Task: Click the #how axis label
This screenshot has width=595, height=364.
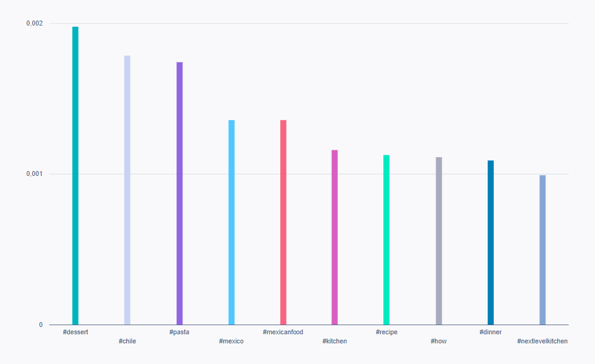Action: [x=439, y=341]
